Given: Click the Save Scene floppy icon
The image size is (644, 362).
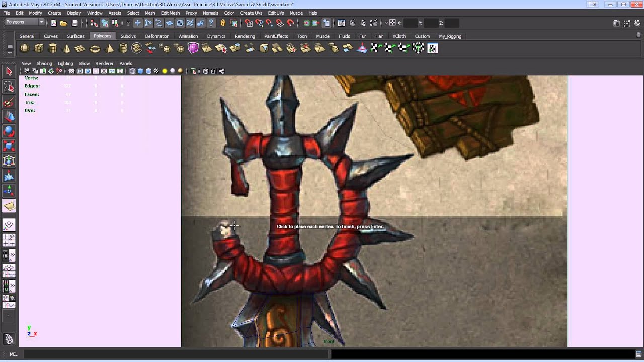Looking at the screenshot, I should 74,23.
